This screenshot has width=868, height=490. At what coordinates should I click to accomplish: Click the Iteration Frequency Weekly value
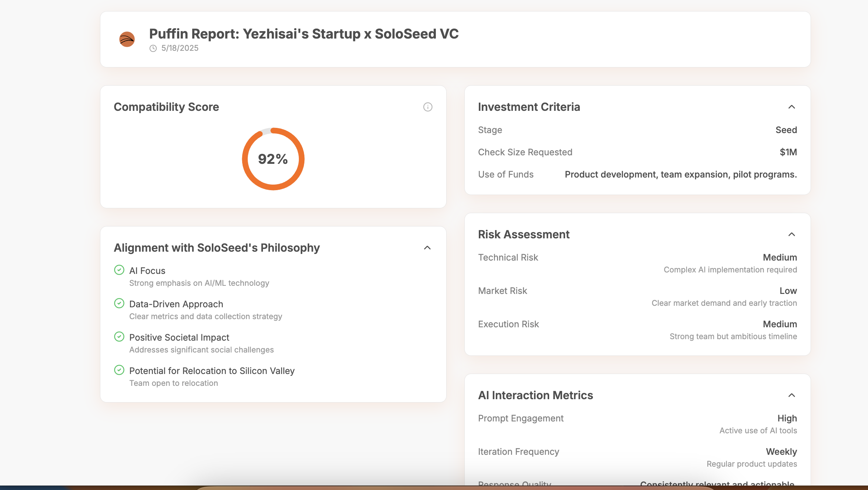point(781,452)
